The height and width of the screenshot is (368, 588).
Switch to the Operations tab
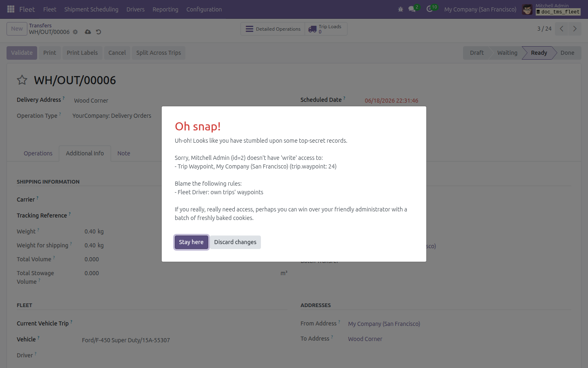tap(38, 153)
